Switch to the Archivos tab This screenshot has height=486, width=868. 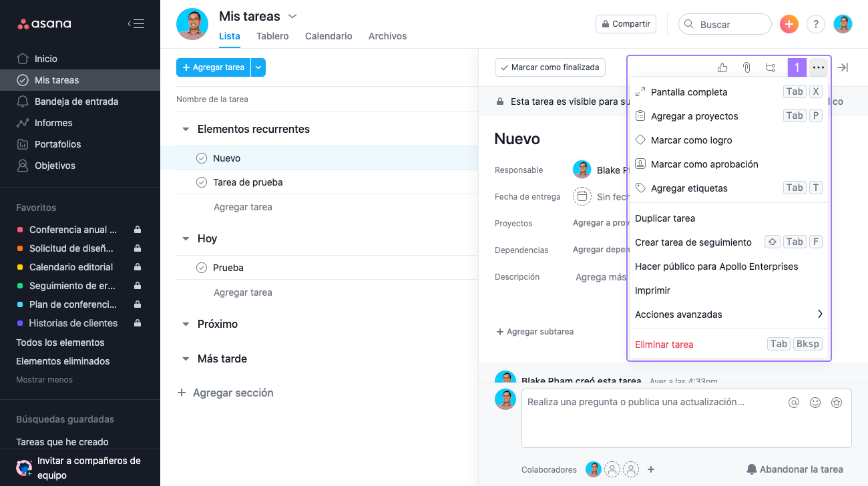(387, 36)
